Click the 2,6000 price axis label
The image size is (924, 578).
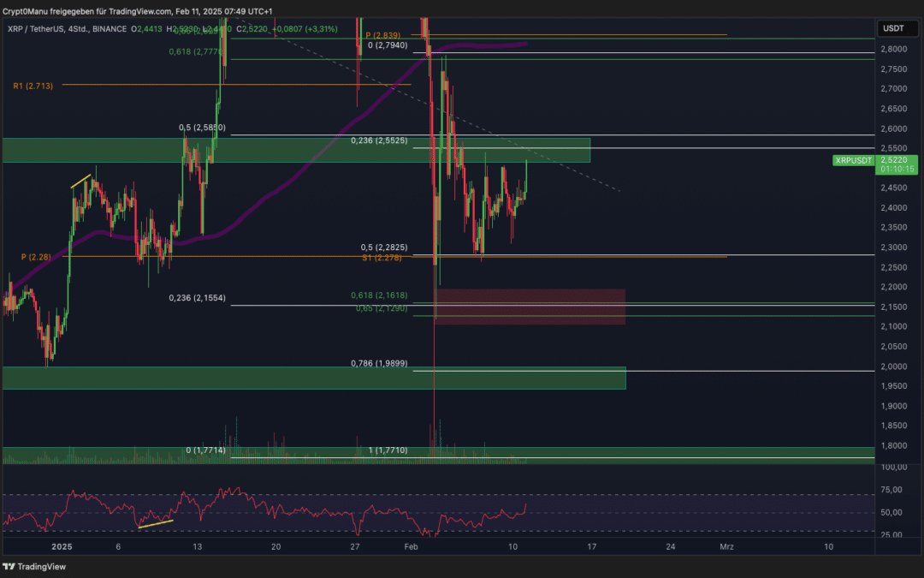[893, 128]
